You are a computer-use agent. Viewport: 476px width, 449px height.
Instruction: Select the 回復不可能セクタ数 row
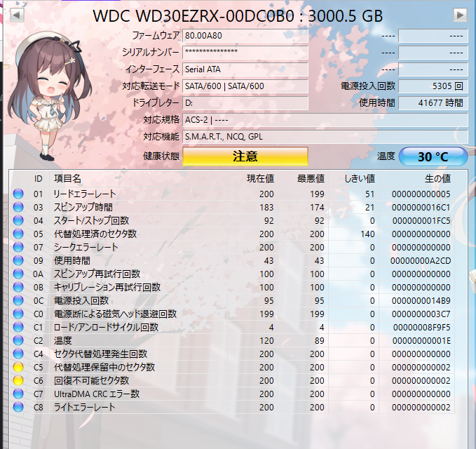pos(232,381)
